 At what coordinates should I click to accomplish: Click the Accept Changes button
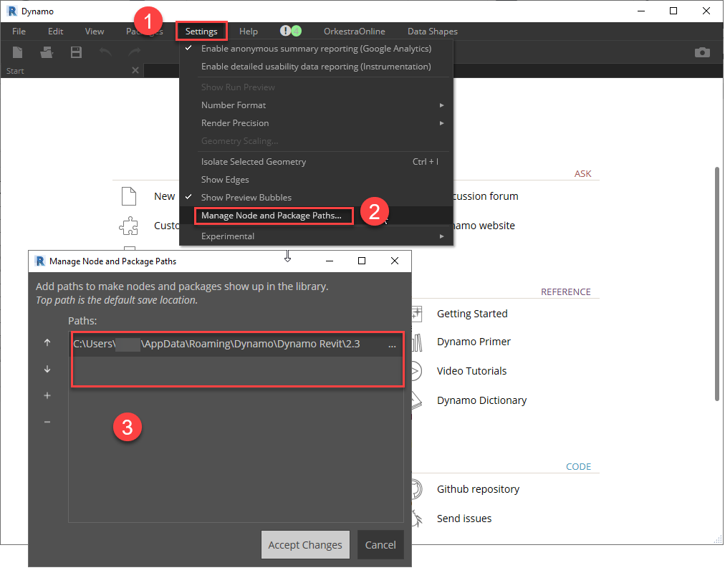pos(305,544)
